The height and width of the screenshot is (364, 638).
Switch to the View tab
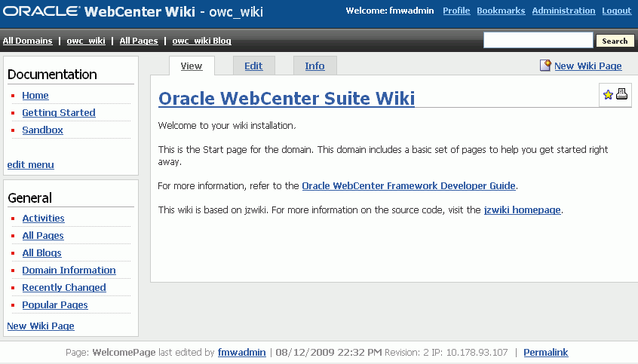pos(192,66)
